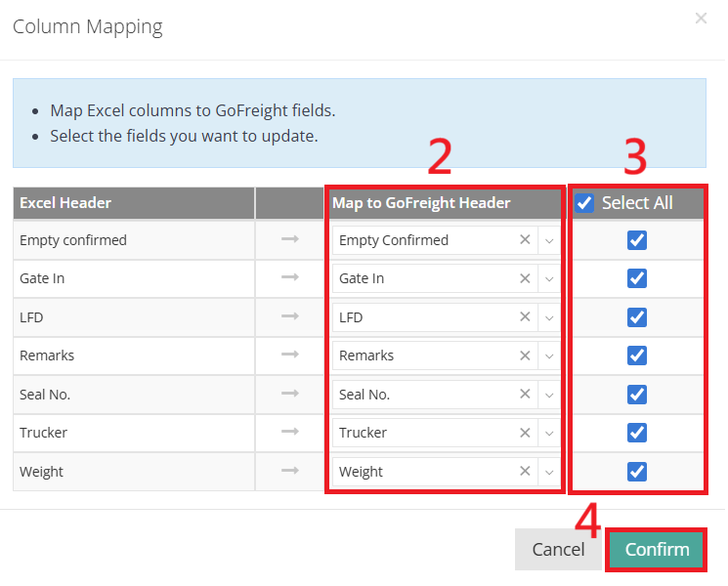Expand the Remarks mapping dropdown arrow
Viewport: 728px width, 586px height.
tap(549, 356)
